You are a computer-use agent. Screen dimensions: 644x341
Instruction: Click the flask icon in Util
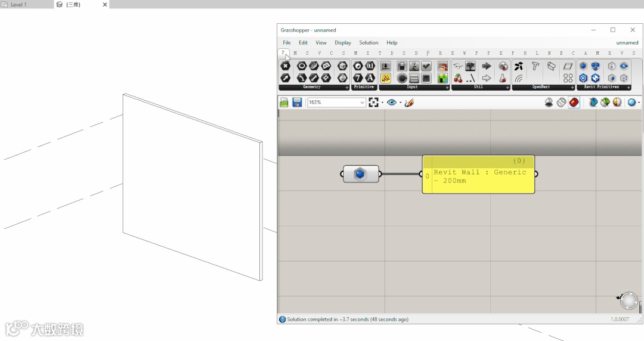point(503,77)
